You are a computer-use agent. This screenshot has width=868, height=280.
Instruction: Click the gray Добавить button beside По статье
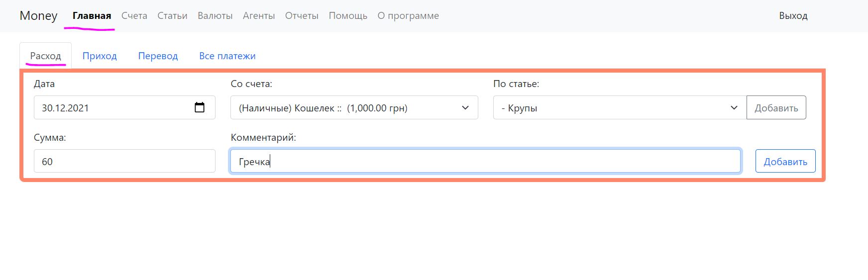pyautogui.click(x=776, y=108)
